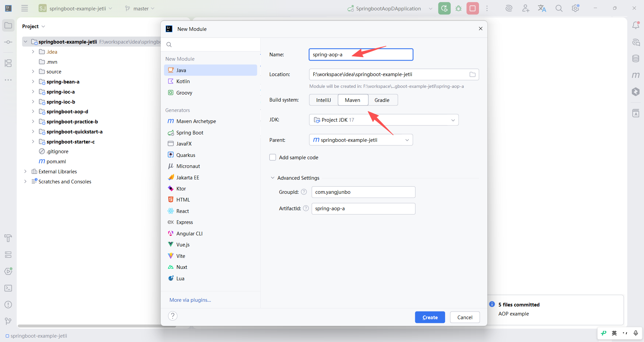
Task: Open the More Actions kebab menu
Action: tap(487, 8)
